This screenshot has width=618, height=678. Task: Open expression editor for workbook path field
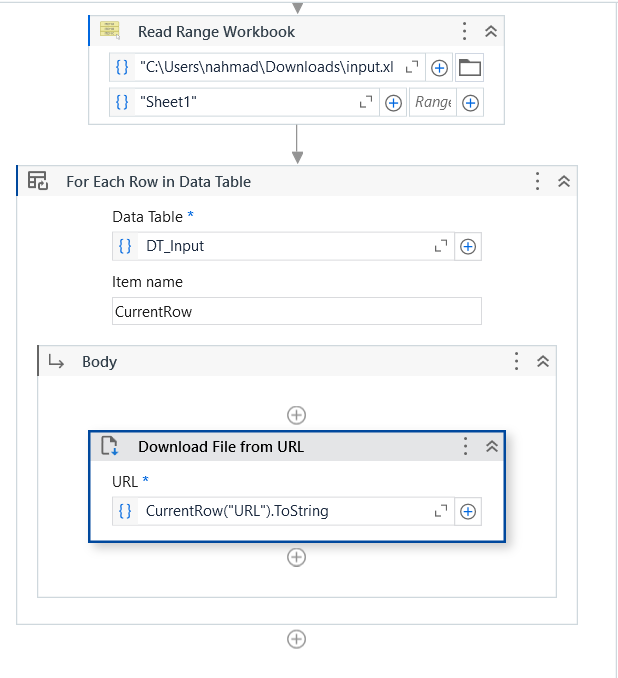pyautogui.click(x=413, y=68)
